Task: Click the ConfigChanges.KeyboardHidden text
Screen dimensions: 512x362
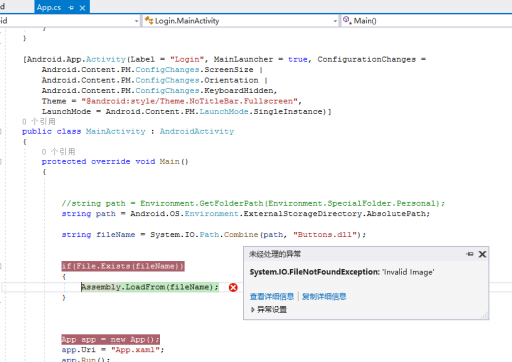Action: coord(205,91)
